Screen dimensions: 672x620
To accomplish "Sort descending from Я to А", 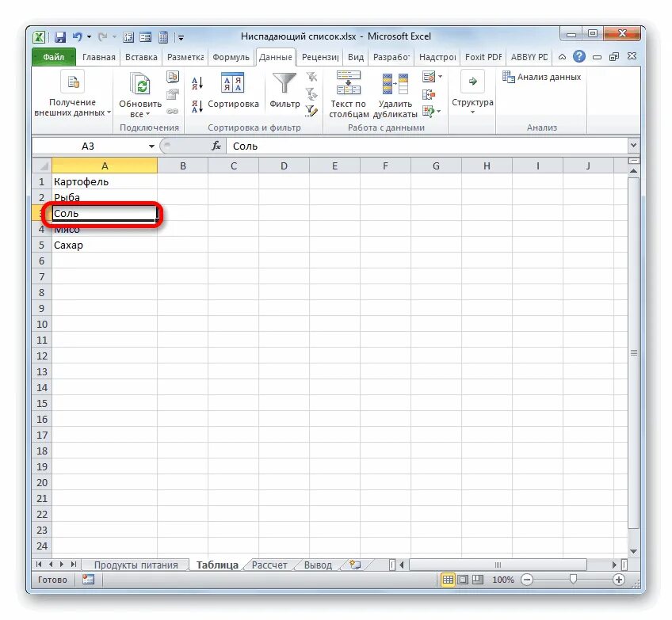I will 197,106.
